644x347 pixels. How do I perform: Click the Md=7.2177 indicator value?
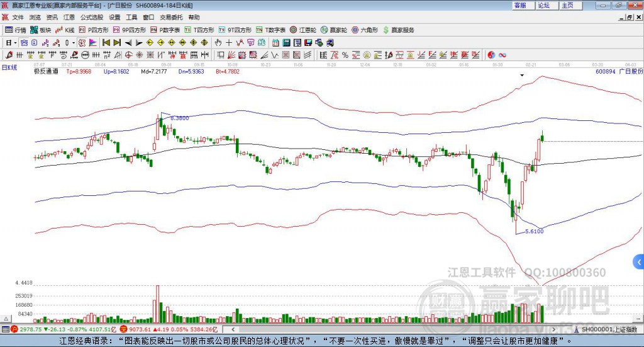click(154, 71)
